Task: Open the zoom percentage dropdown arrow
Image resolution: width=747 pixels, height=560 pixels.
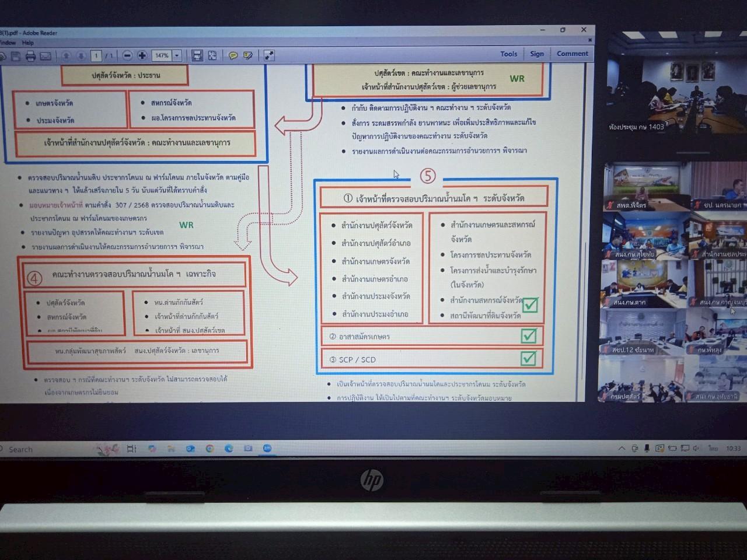Action: point(177,55)
